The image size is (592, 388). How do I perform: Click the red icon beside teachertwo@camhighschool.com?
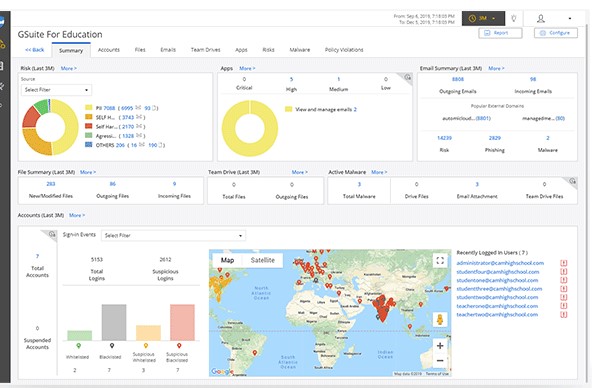pos(563,315)
